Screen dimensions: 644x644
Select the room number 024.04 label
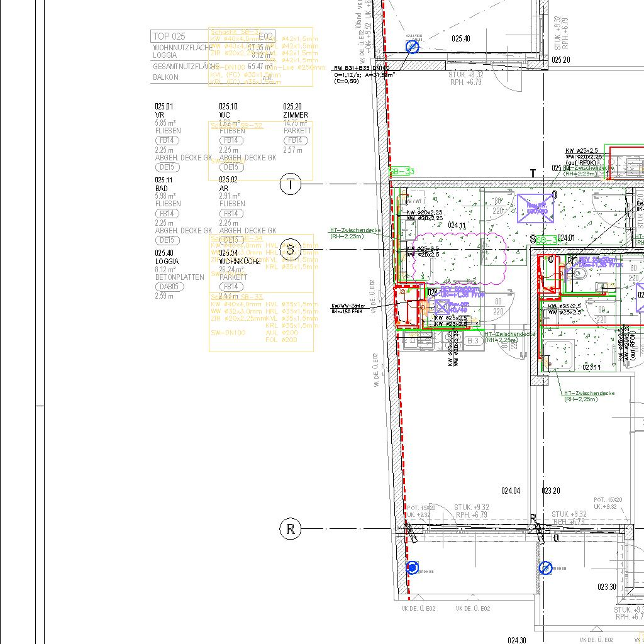coord(510,491)
